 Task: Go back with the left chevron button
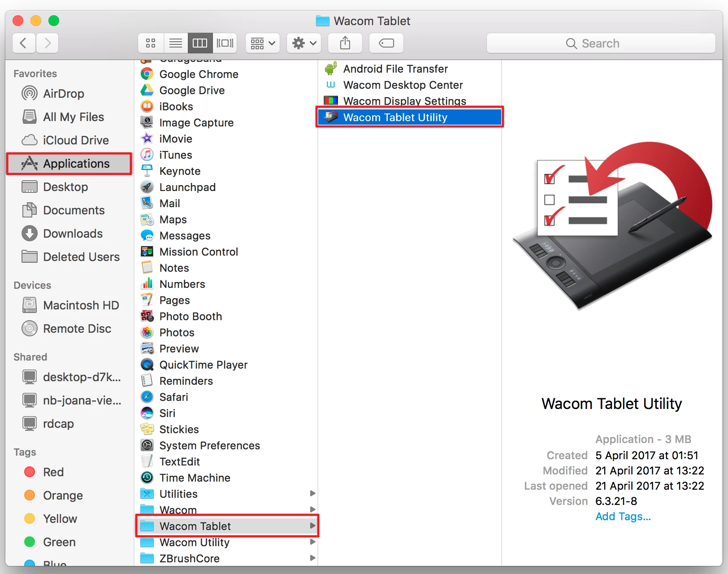24,43
